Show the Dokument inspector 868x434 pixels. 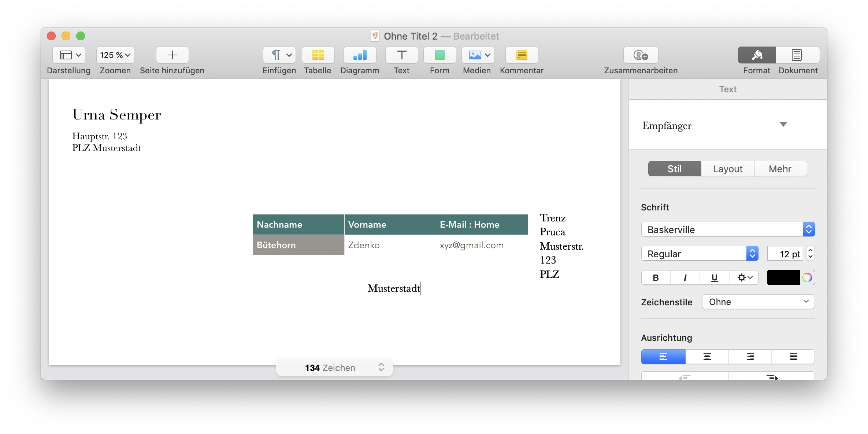pos(797,55)
